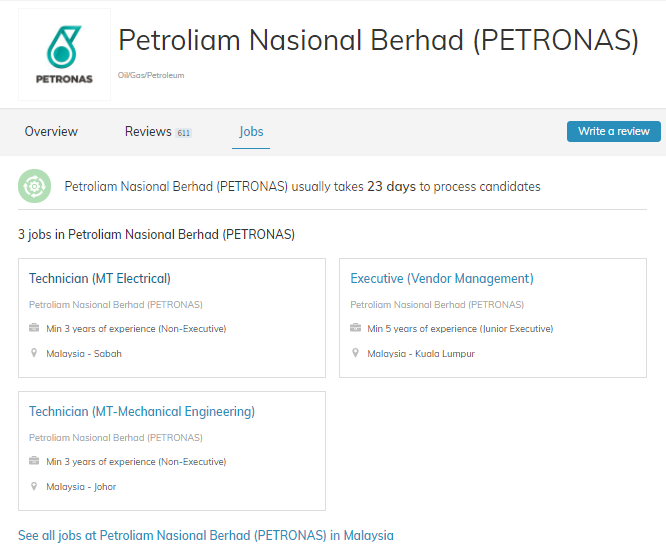666x545 pixels.
Task: Click the company name heading Petroliam Nasional Berhad
Action: click(378, 40)
